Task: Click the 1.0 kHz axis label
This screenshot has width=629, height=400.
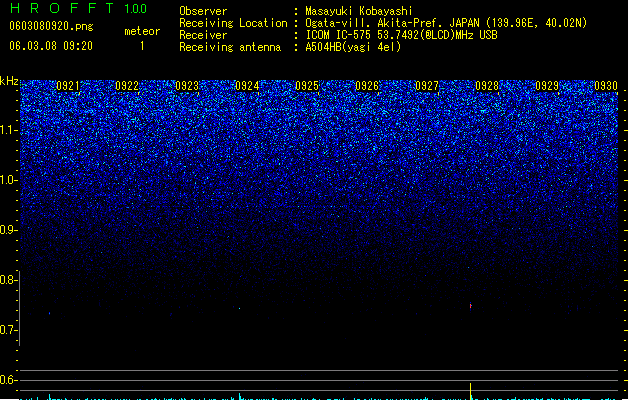Action: pyautogui.click(x=8, y=180)
